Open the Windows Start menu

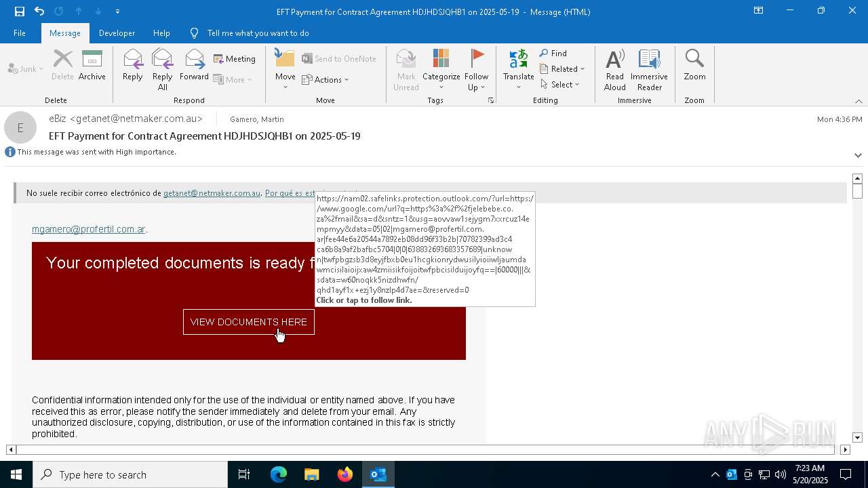tap(16, 474)
